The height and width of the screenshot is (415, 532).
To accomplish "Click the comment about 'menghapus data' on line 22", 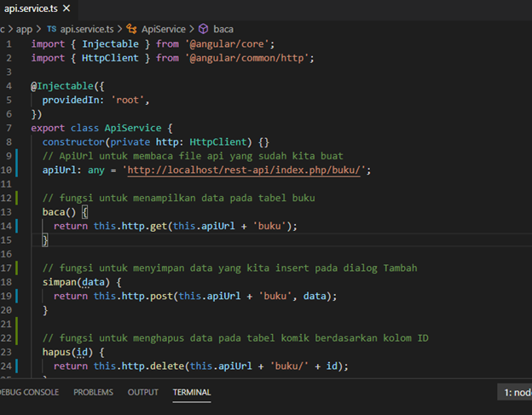I will 235,338.
